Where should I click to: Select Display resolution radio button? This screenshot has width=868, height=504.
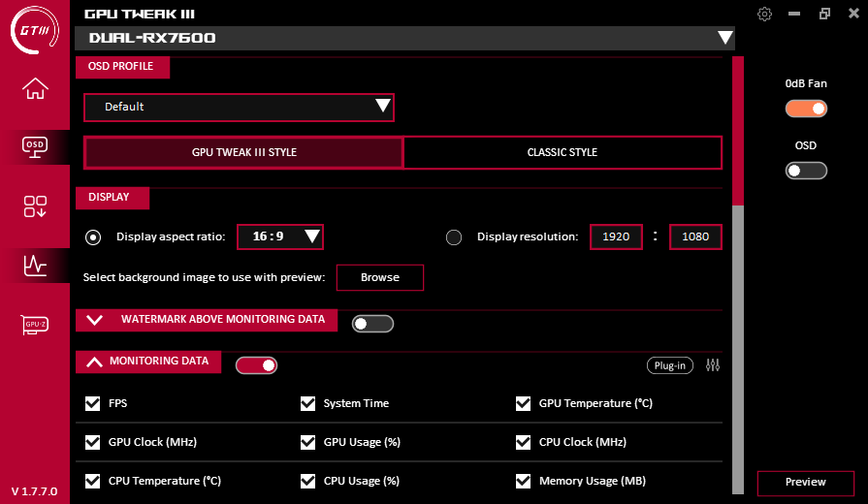454,237
